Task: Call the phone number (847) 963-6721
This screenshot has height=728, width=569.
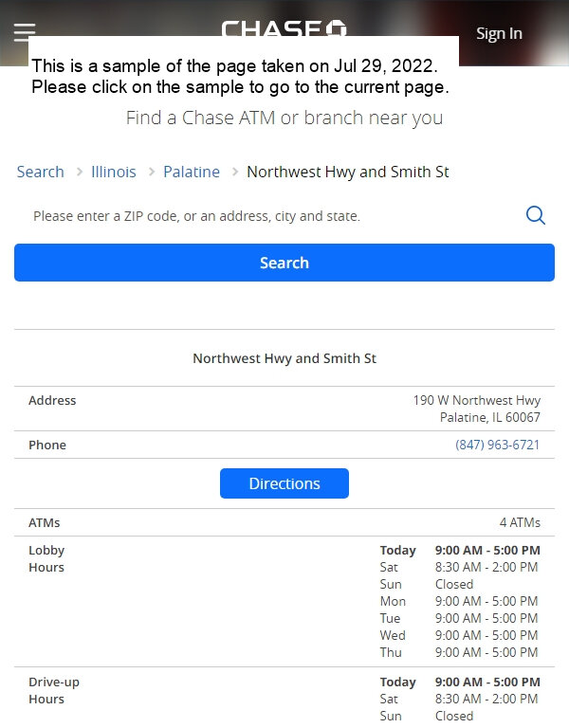Action: 498,445
